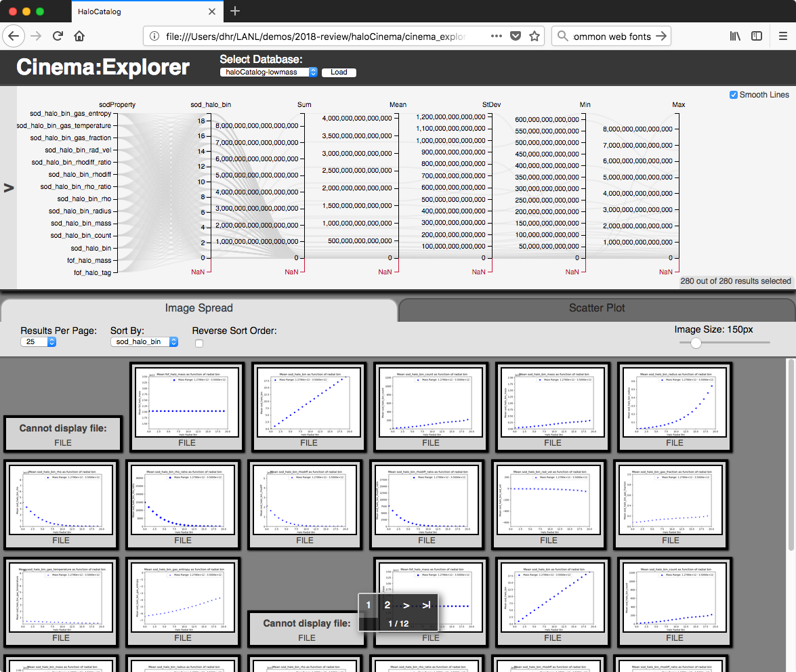The image size is (796, 672).
Task: Go back to the previous page
Action: (x=14, y=36)
